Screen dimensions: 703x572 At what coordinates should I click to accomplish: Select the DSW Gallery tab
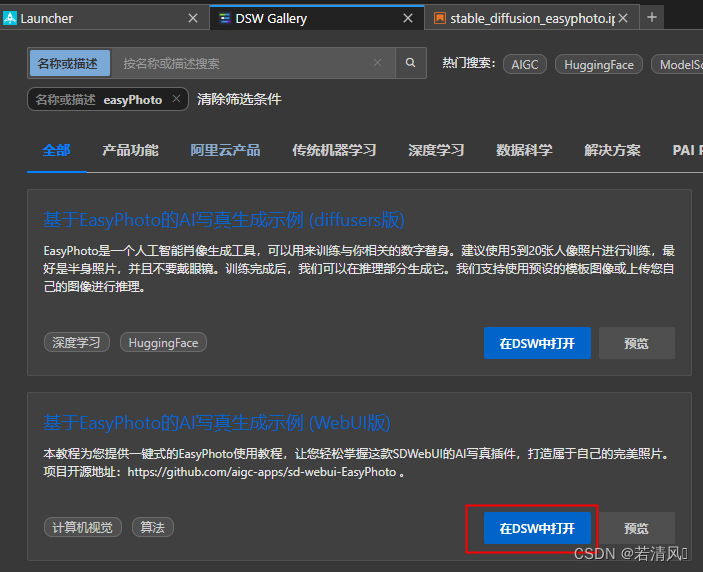[317, 18]
